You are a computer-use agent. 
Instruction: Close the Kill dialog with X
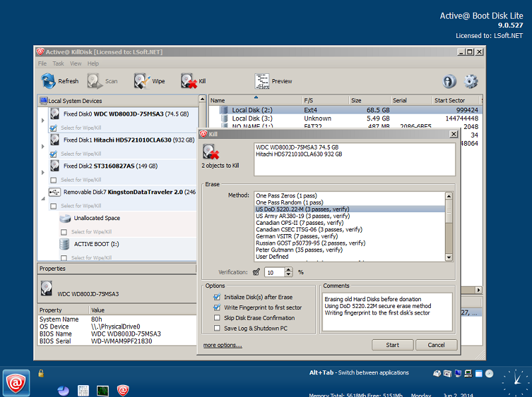point(454,134)
